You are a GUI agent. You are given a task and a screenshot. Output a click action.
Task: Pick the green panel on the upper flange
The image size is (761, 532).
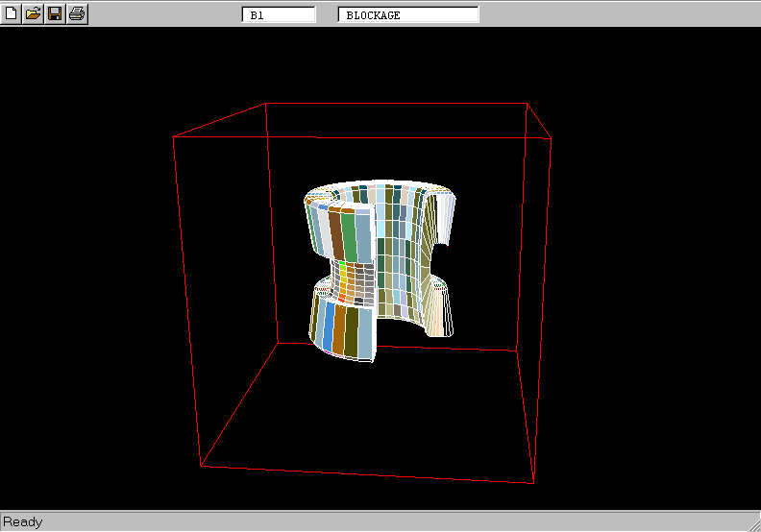tap(349, 235)
